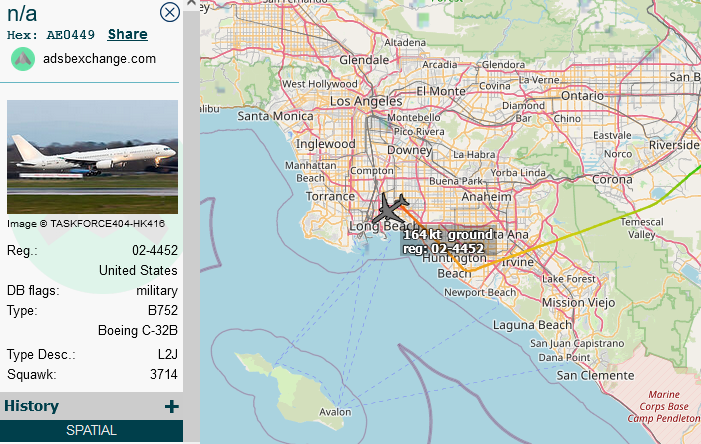Click the Avalon label on the map
The image size is (701, 444).
pyautogui.click(x=335, y=412)
